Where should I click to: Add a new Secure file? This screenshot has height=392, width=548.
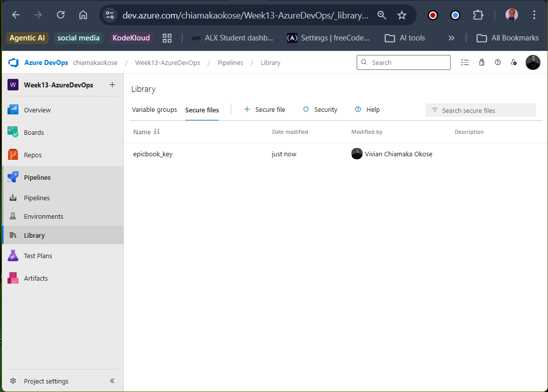click(265, 109)
